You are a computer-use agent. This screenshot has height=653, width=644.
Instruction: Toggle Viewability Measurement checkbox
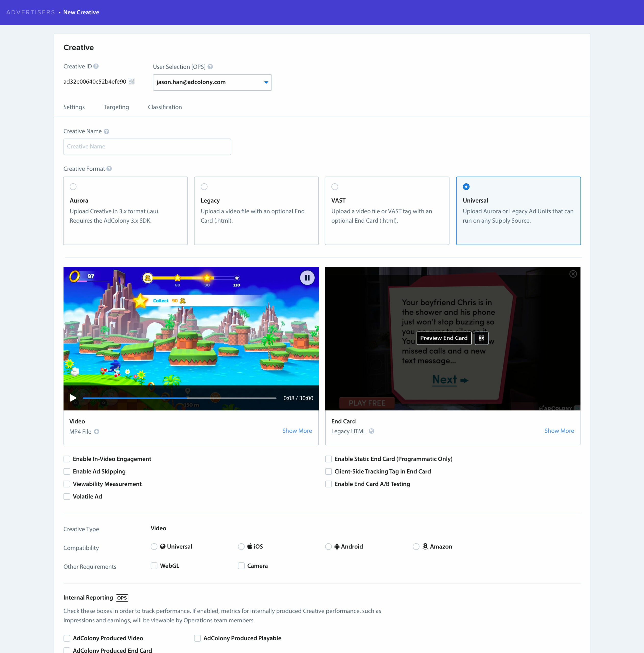67,484
